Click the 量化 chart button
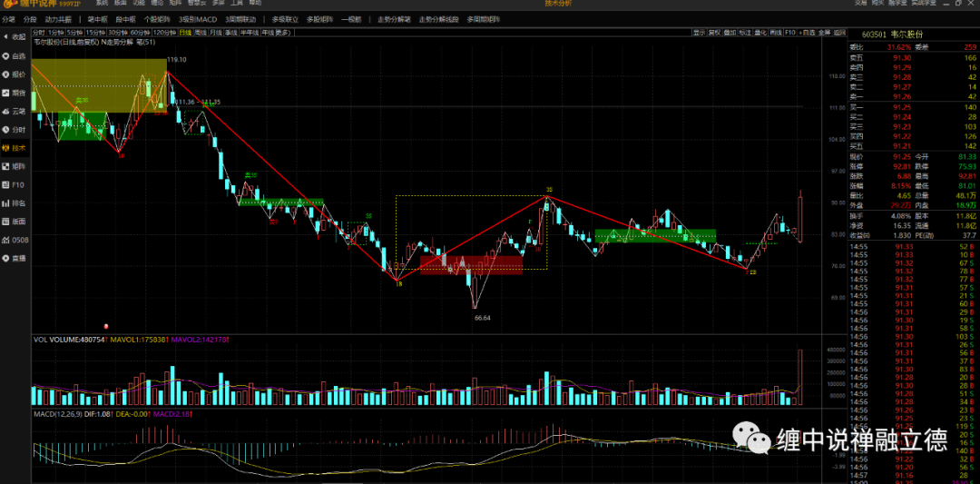 click(760, 33)
